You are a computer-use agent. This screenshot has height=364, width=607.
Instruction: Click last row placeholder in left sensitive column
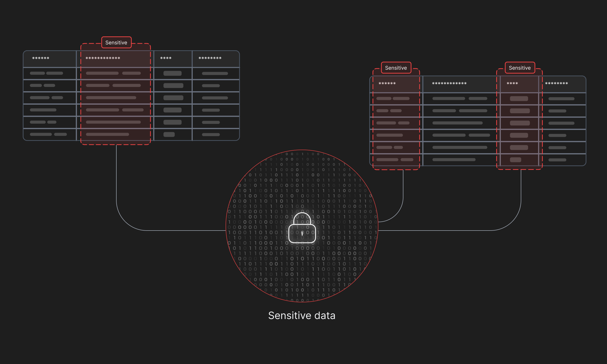tap(107, 134)
